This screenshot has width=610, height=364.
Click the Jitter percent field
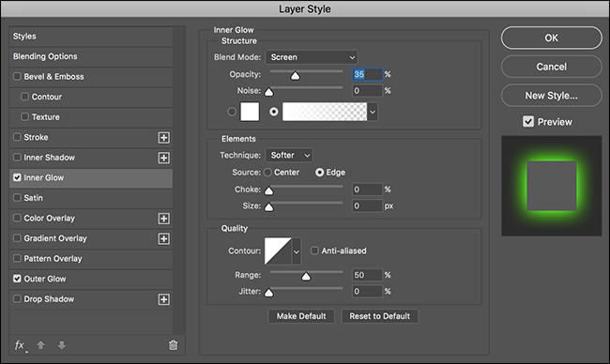[368, 291]
